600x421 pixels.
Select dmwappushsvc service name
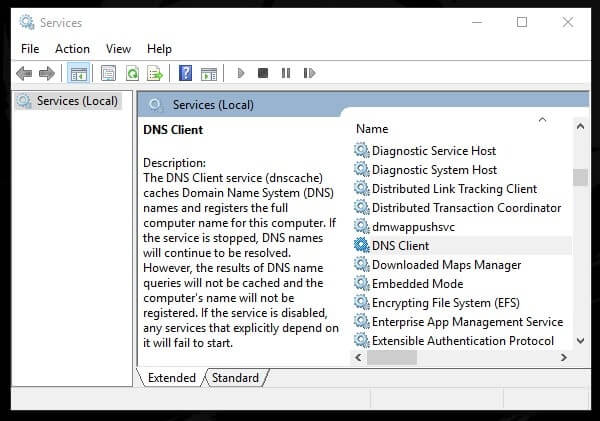coord(413,227)
